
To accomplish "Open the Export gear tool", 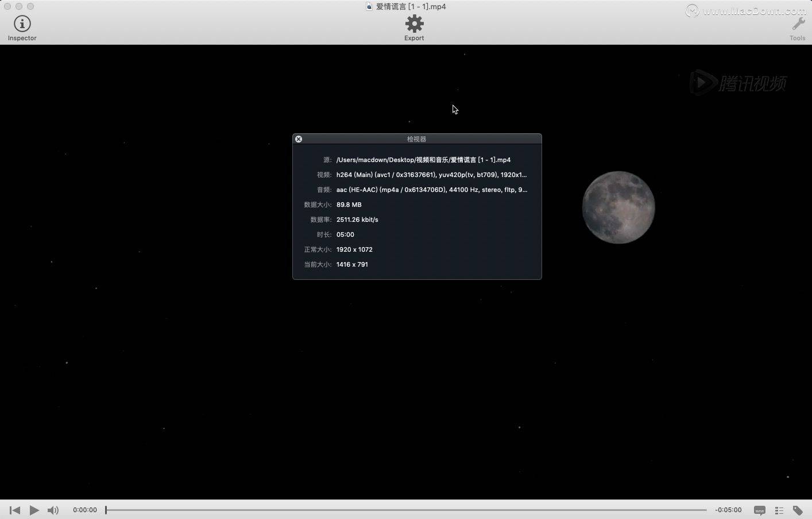I will pyautogui.click(x=414, y=28).
